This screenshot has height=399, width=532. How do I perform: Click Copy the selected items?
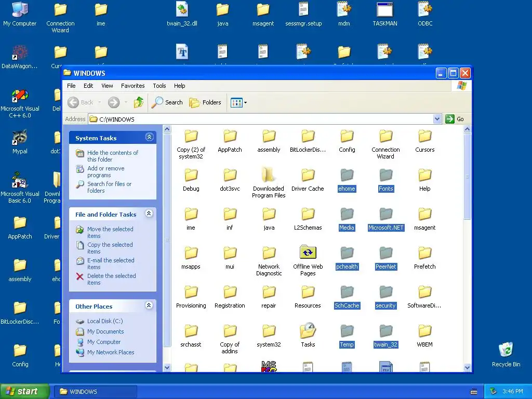pyautogui.click(x=110, y=248)
